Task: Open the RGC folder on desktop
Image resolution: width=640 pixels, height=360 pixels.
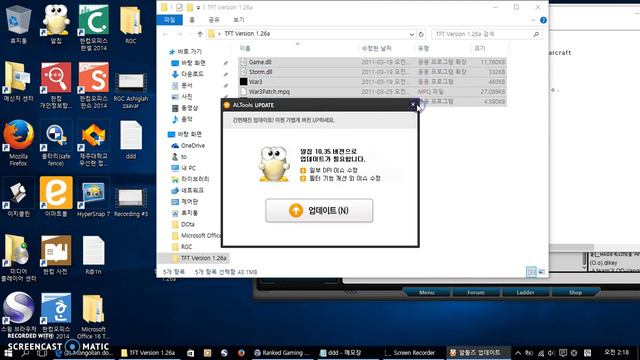Action: pyautogui.click(x=131, y=24)
